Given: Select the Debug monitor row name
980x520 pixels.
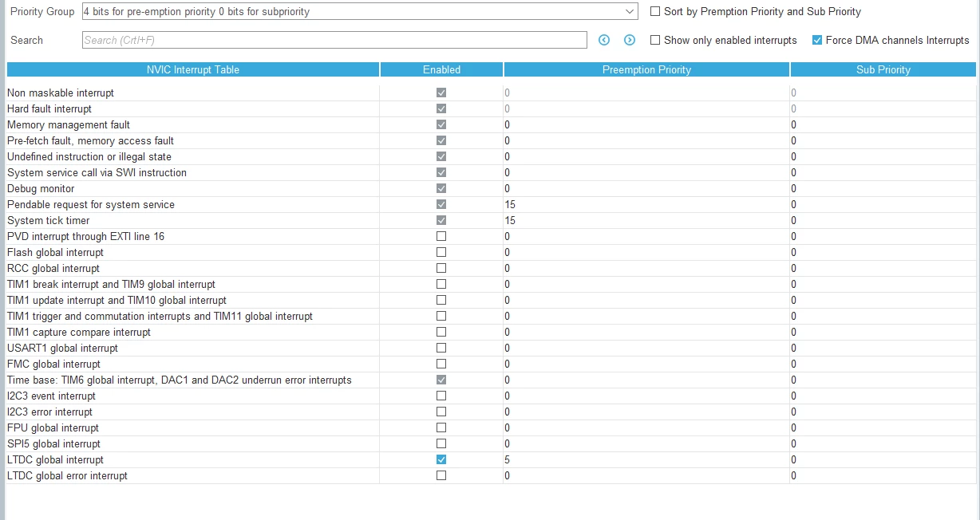Looking at the screenshot, I should click(41, 188).
